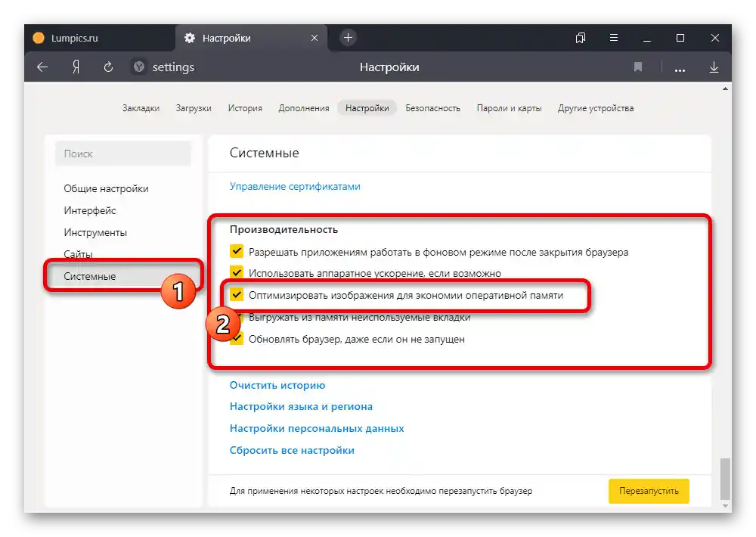Close the browser window
Screen dimensions: 756x537
tap(715, 38)
